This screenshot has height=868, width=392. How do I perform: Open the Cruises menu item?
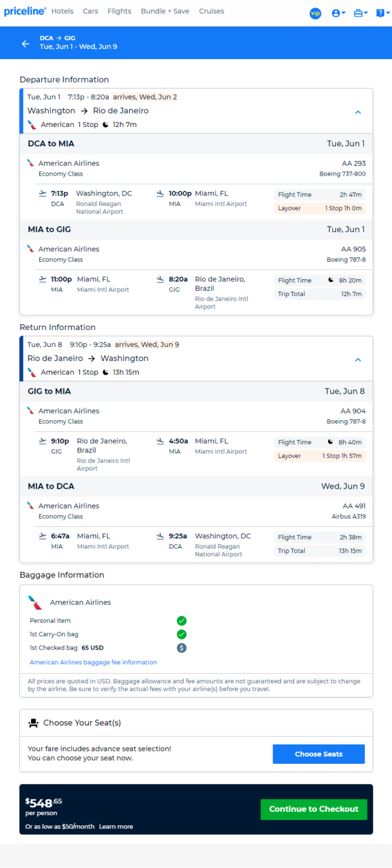212,11
